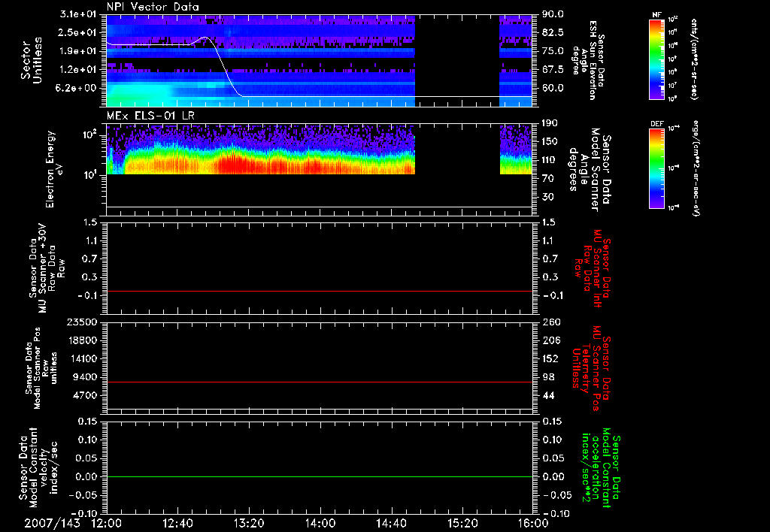Click the 16:00 time axis label
The image size is (770, 532).
point(533,523)
